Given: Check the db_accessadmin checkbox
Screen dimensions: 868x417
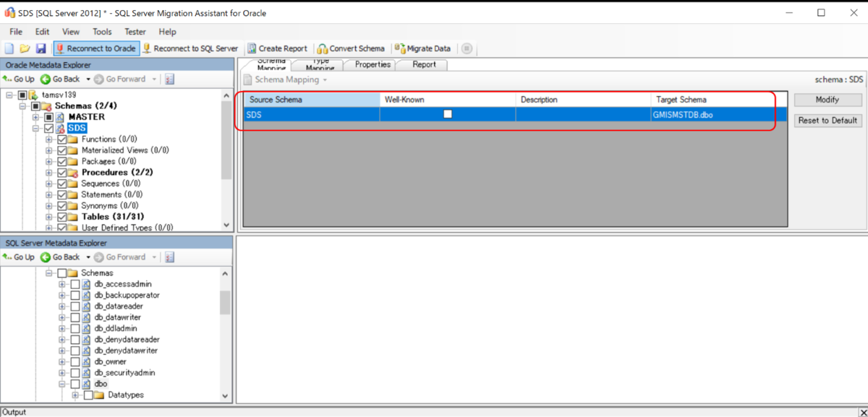Looking at the screenshot, I should tap(75, 284).
